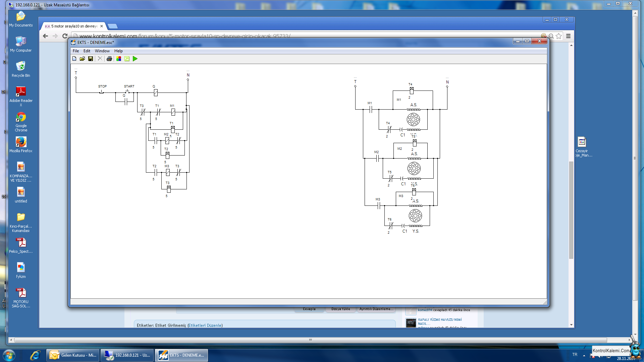The width and height of the screenshot is (644, 362).
Task: Open Mozilla Firefox desktop shortcut
Action: tap(21, 145)
